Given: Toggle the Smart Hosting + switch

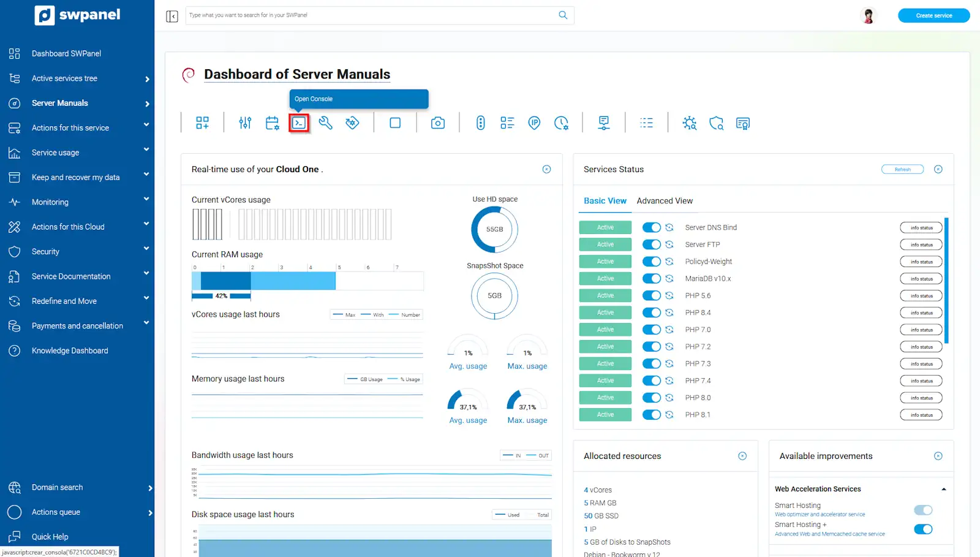Looking at the screenshot, I should pyautogui.click(x=923, y=529).
